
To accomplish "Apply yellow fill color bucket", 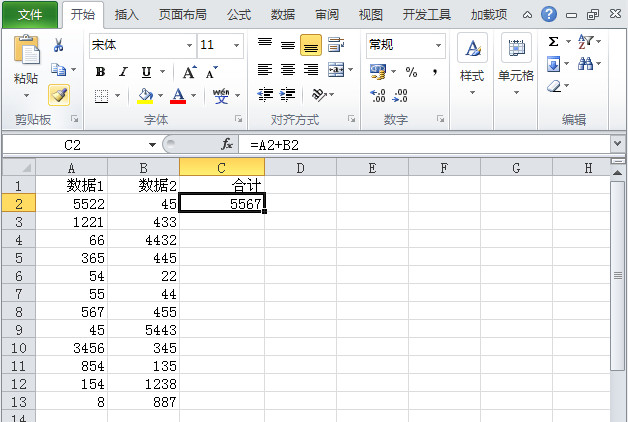I will [145, 96].
